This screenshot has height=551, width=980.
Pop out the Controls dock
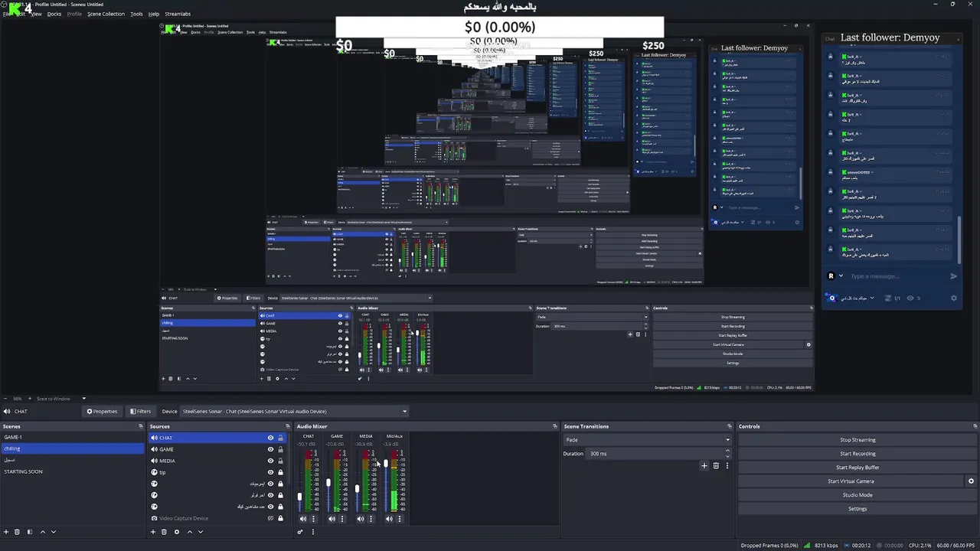[975, 426]
